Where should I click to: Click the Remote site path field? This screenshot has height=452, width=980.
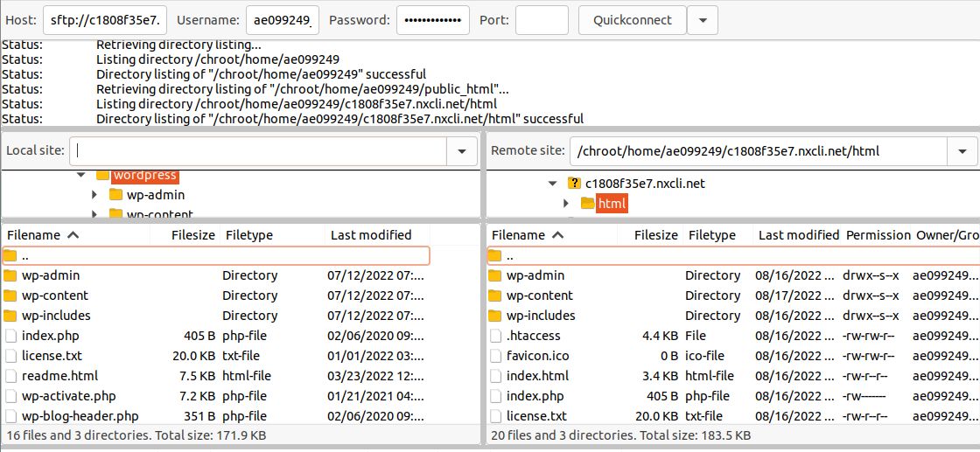[759, 151]
